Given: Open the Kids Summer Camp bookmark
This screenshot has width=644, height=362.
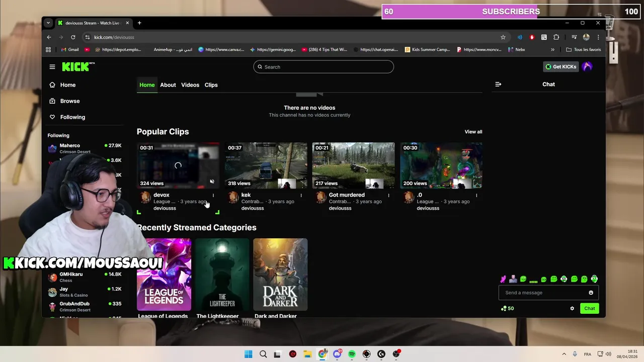Looking at the screenshot, I should (x=428, y=50).
